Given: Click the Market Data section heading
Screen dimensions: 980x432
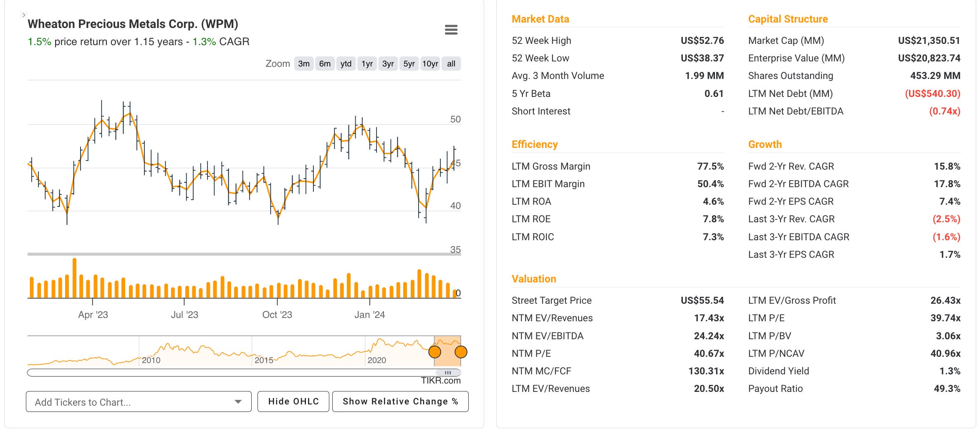Looking at the screenshot, I should (x=541, y=19).
